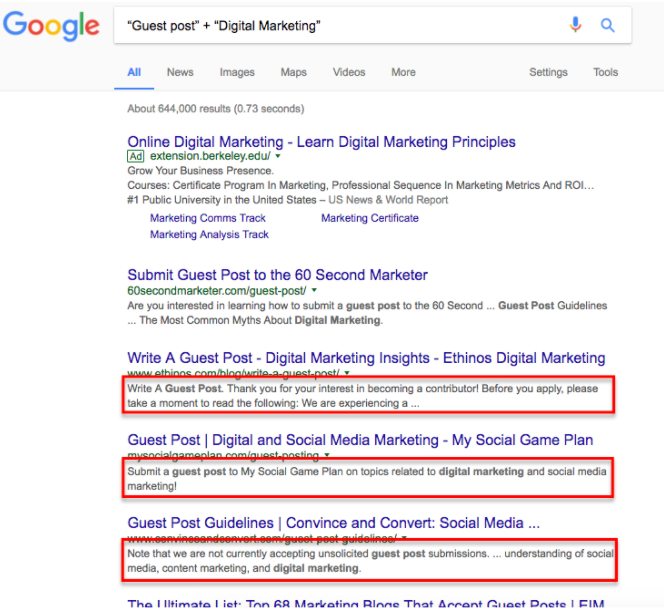Open Write A Guest Post Ethinos result
The height and width of the screenshot is (616, 668).
(366, 358)
